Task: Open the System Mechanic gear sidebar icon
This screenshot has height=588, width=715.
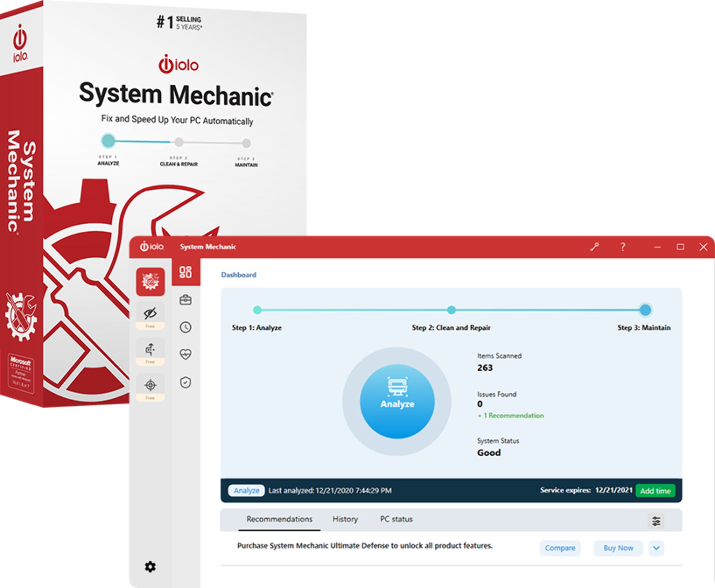Action: tap(151, 281)
